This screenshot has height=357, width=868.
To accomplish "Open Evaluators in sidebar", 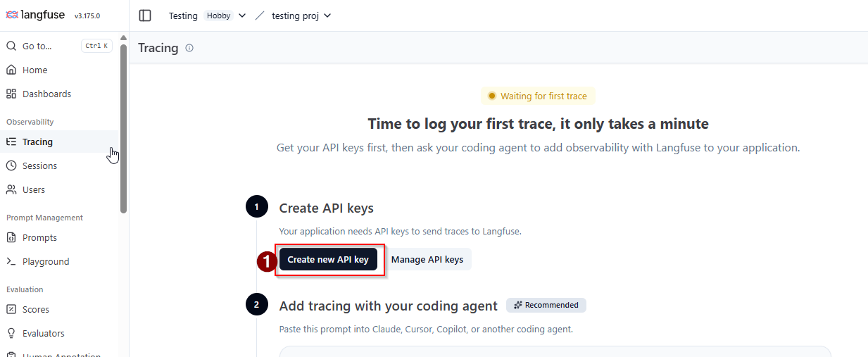I will pyautogui.click(x=59, y=333).
